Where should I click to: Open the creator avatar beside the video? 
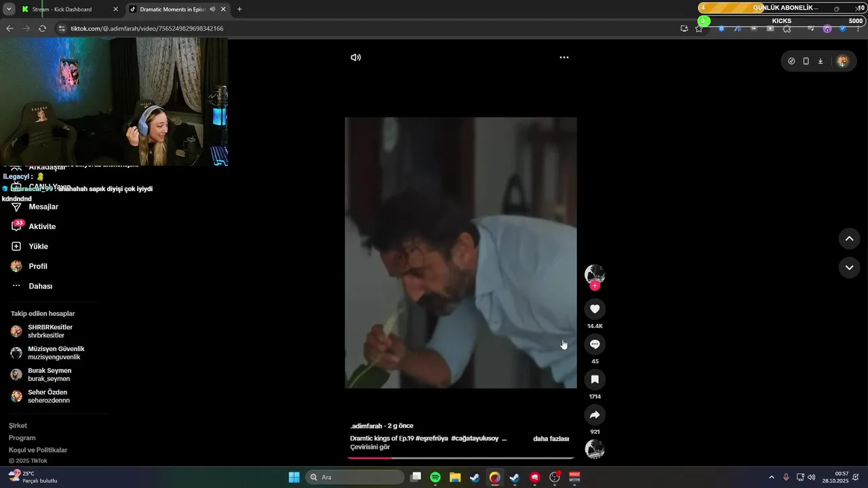(595, 274)
